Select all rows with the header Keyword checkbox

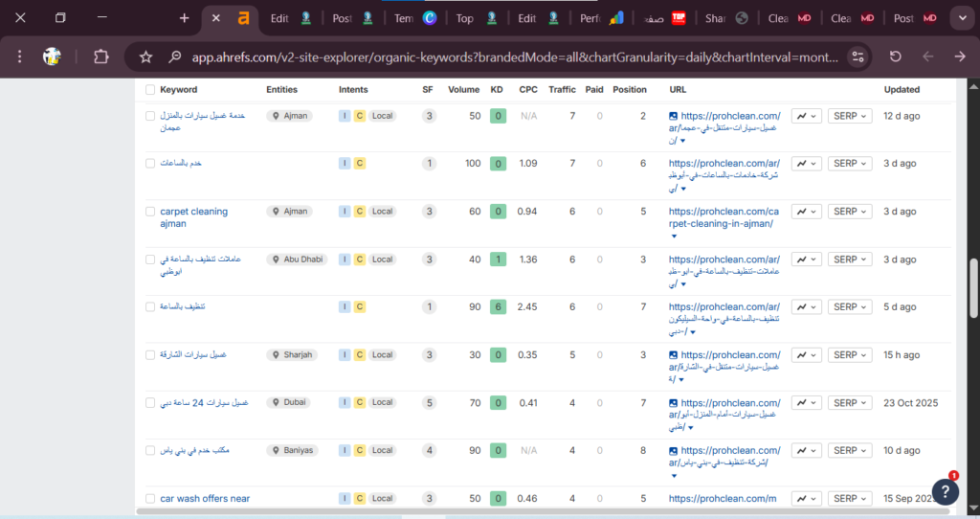pyautogui.click(x=150, y=90)
